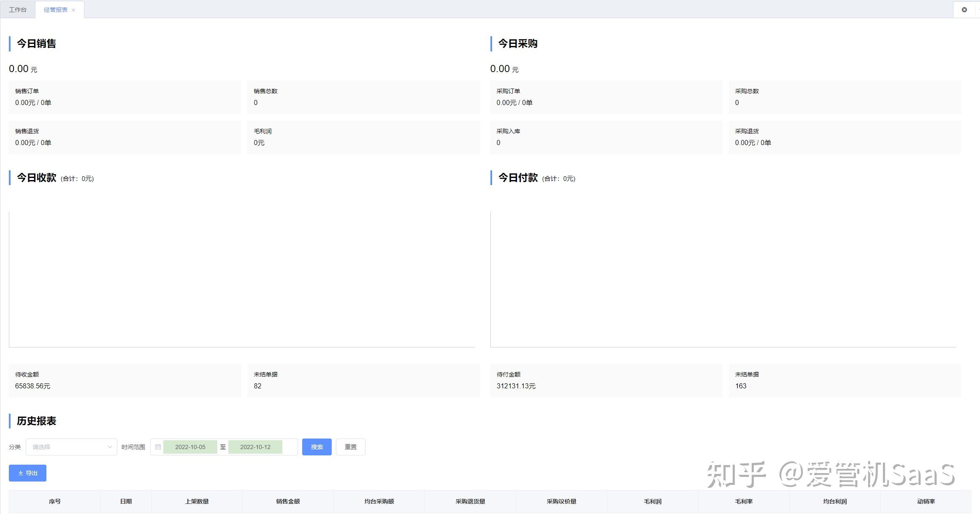The image size is (980, 514).
Task: Switch to the 工作台 tab
Action: (18, 10)
